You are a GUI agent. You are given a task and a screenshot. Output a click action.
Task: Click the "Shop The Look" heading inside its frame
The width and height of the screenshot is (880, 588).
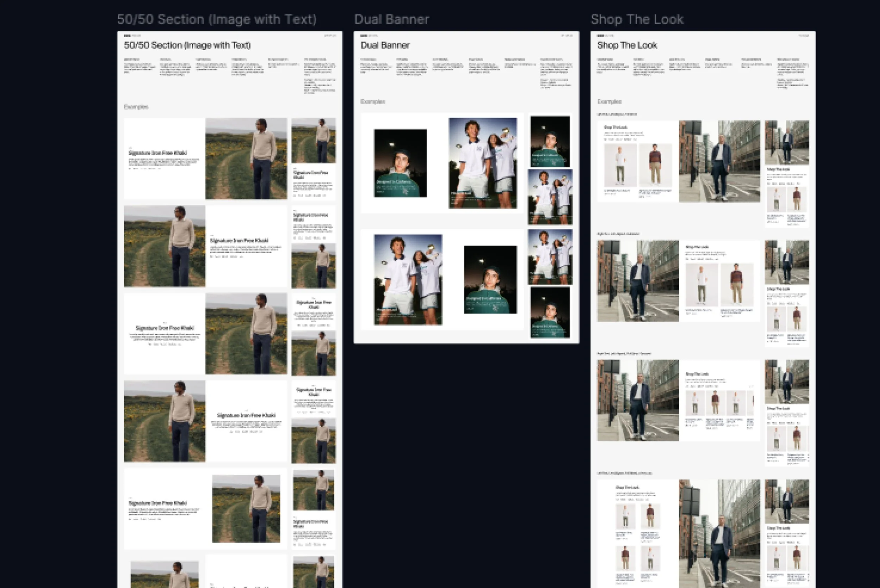627,45
